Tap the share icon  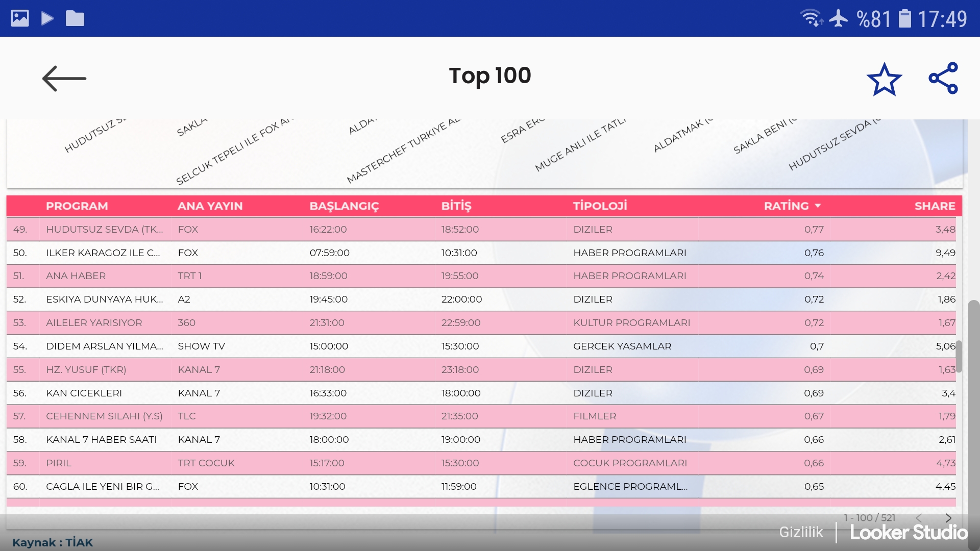(943, 78)
